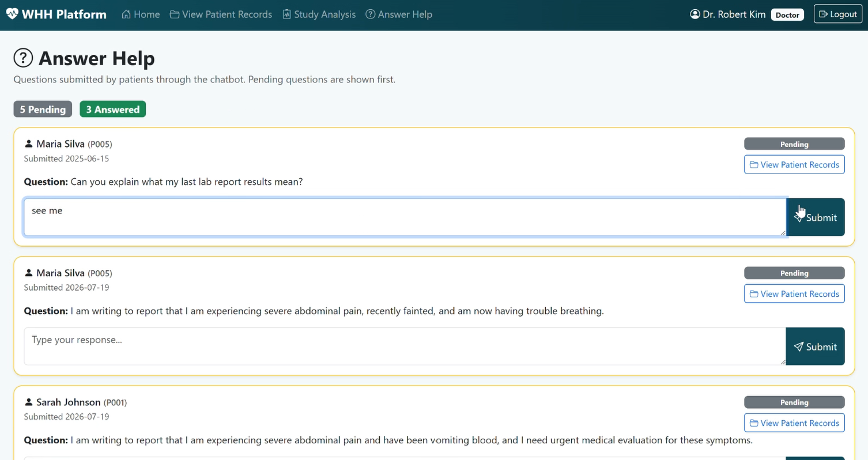
Task: View Patient Records for the lab report question
Action: [x=794, y=165]
